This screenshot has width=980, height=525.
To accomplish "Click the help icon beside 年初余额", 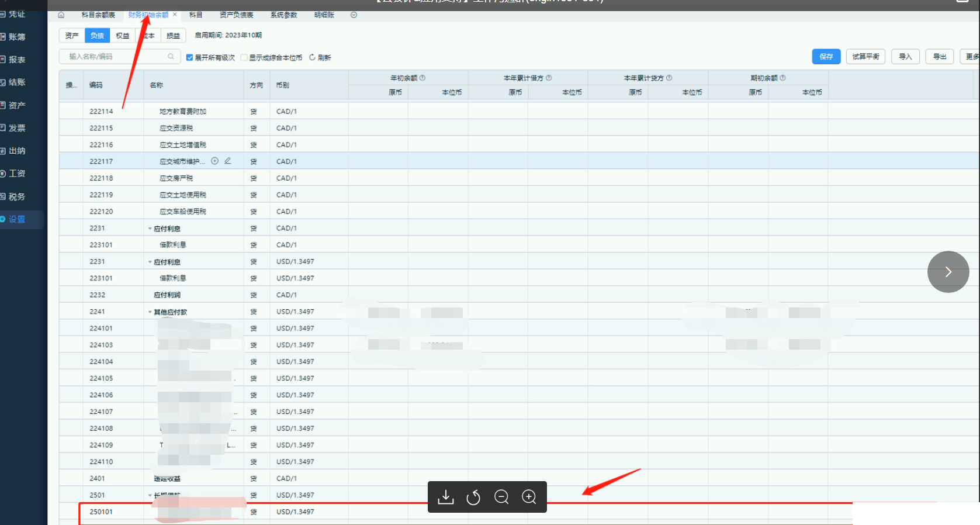I will pyautogui.click(x=423, y=78).
